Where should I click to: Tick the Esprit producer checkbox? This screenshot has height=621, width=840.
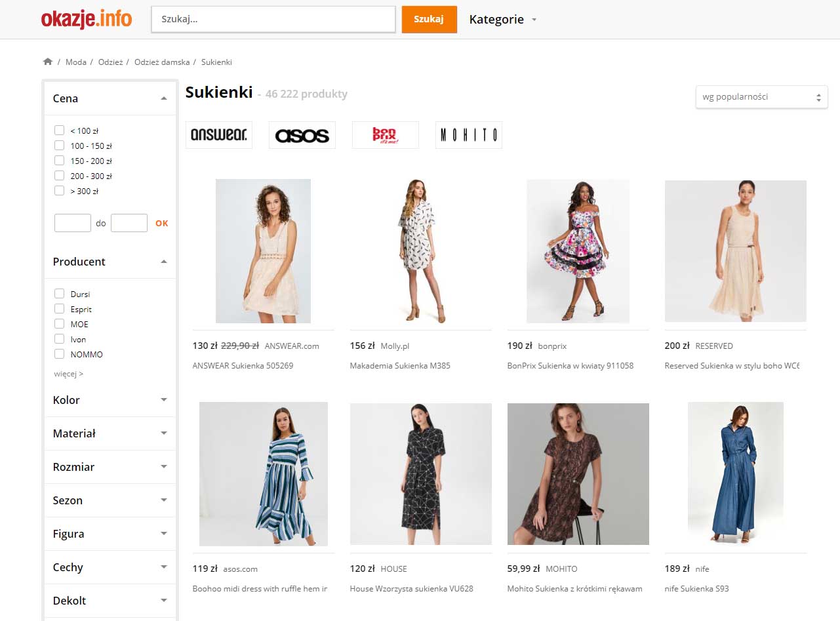point(60,309)
